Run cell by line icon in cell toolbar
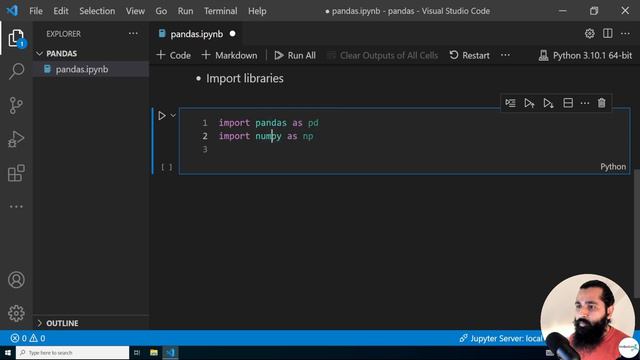This screenshot has height=360, width=640. (x=510, y=103)
